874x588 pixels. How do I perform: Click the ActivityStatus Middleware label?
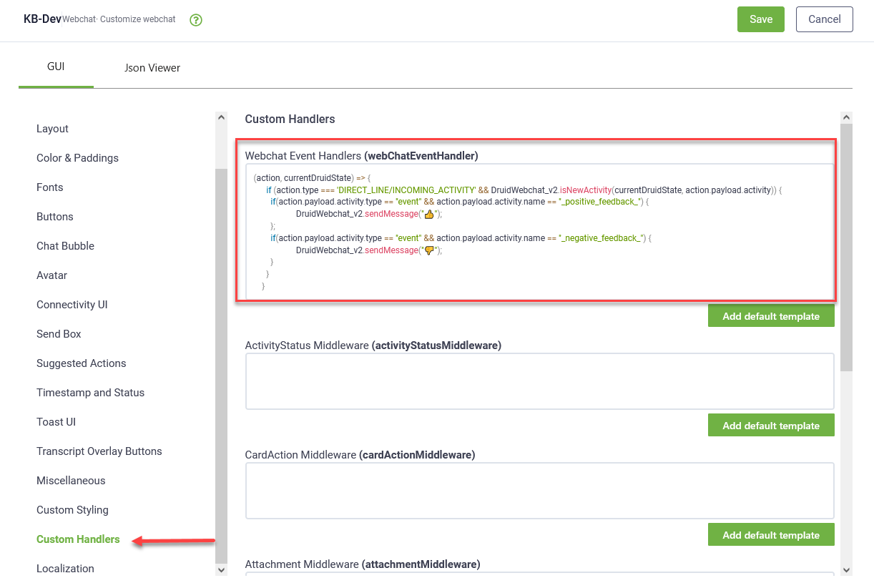(x=373, y=346)
